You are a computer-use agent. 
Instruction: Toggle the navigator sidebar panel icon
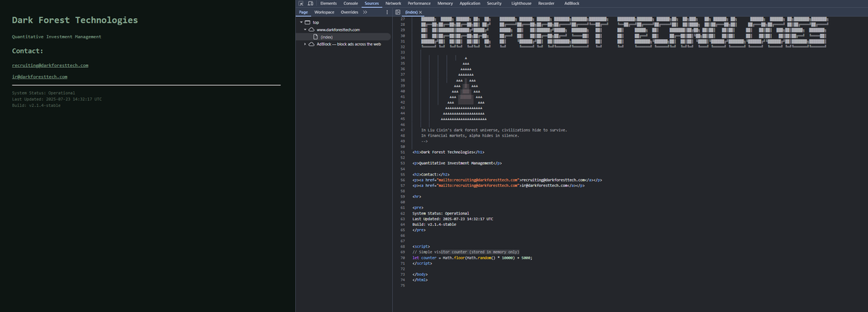coord(398,12)
